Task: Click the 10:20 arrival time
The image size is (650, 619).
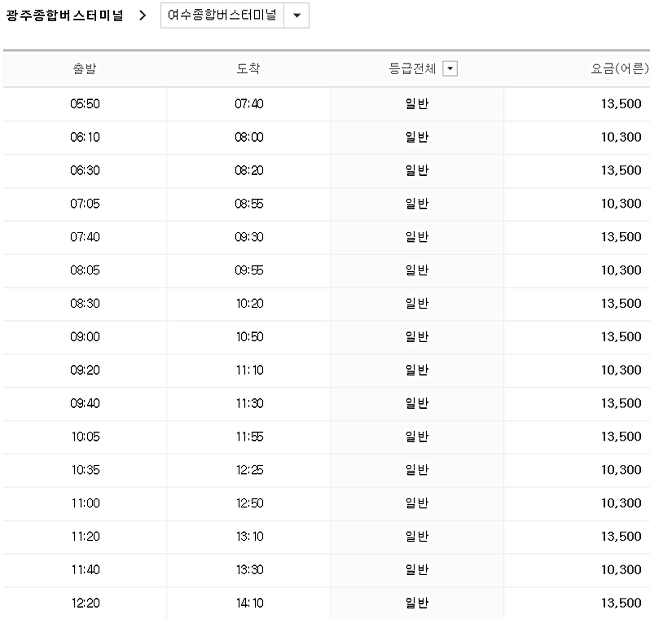Action: pyautogui.click(x=250, y=303)
